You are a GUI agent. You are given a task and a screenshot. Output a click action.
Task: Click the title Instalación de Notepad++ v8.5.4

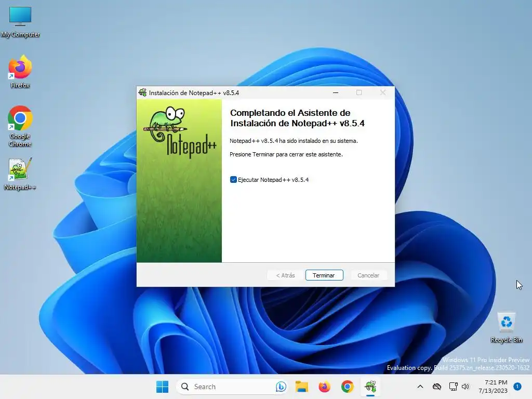(x=194, y=93)
